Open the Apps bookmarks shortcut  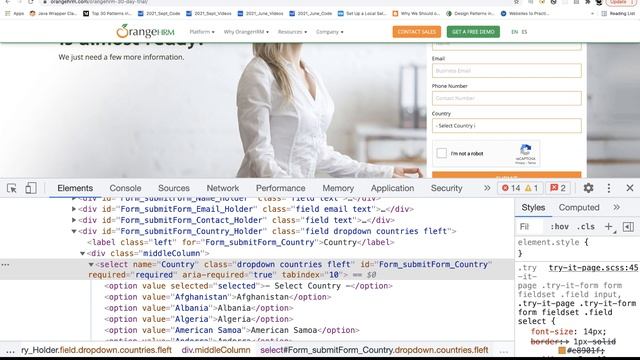coord(14,13)
